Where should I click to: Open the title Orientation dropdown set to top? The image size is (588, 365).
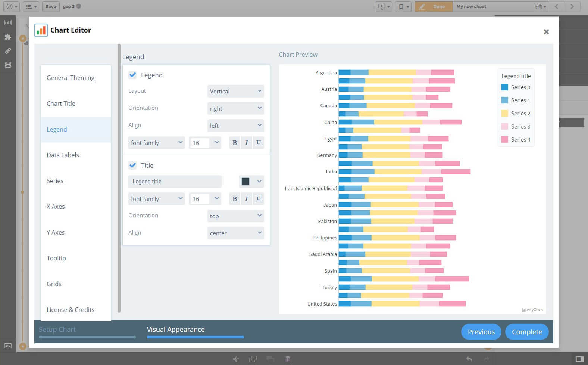(x=235, y=216)
